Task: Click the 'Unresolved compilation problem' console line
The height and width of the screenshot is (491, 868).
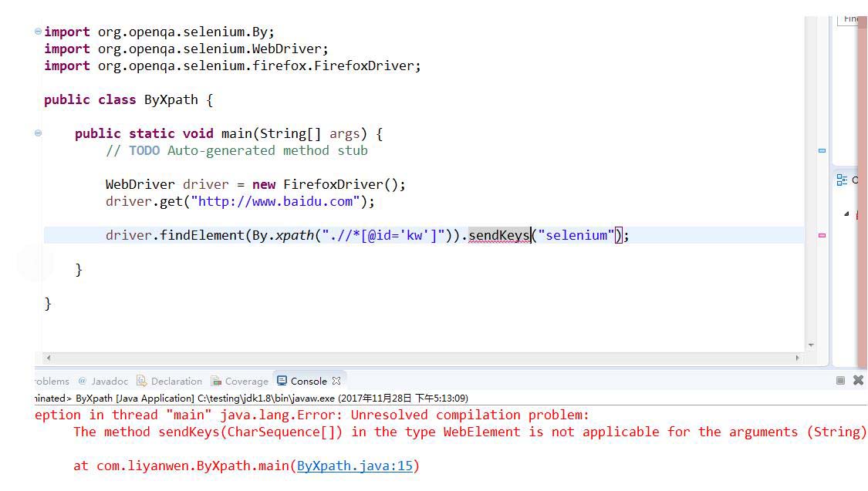Action: 312,415
